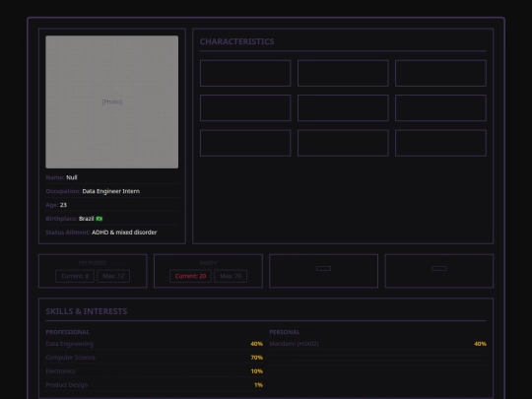Click the occupation "Data Engineer Intern"
This screenshot has width=532, height=399.
111,191
